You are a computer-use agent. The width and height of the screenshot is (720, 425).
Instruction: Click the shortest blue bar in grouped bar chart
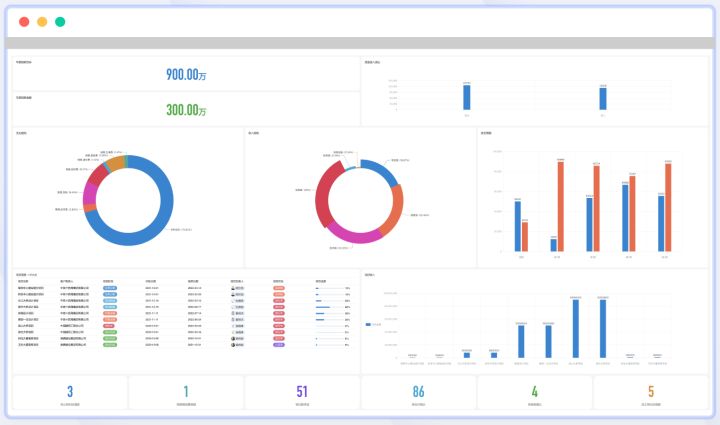[553, 244]
